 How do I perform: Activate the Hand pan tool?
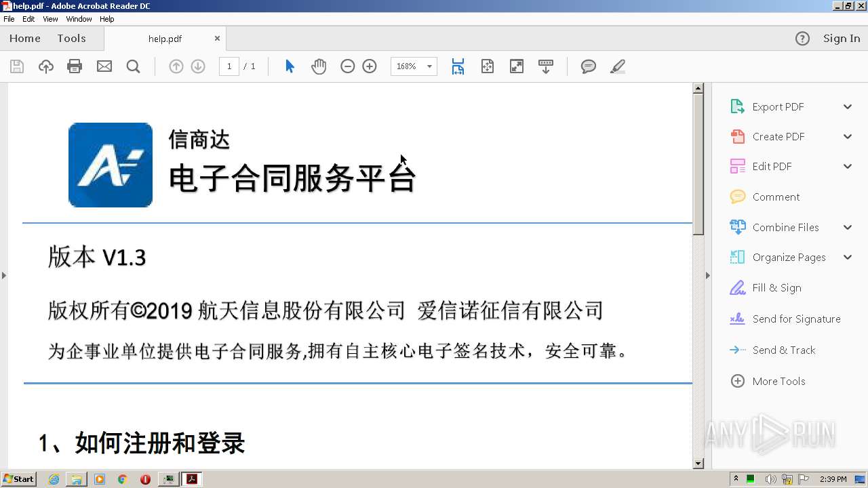point(319,66)
